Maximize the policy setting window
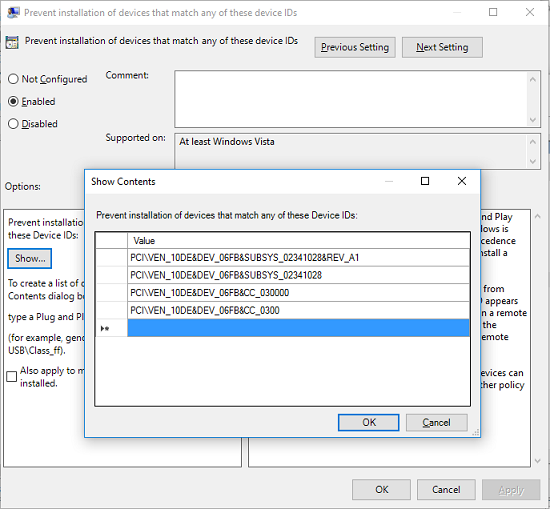550x509 pixels. (493, 12)
